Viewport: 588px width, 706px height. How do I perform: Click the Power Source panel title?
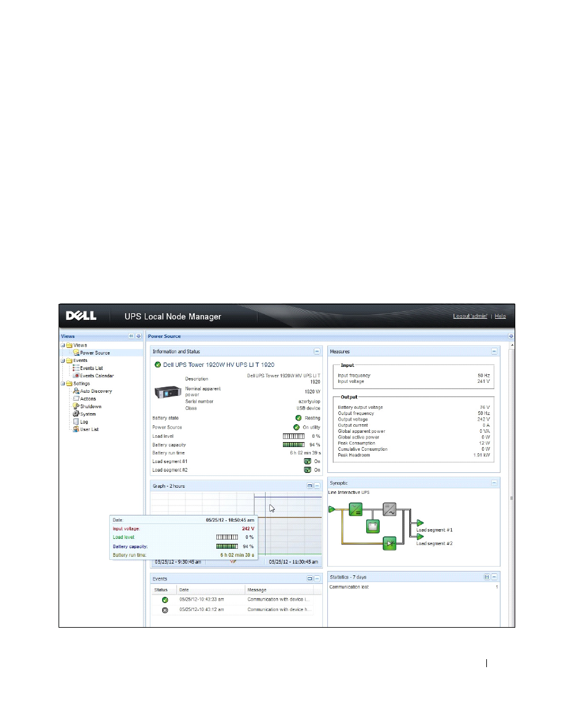pyautogui.click(x=165, y=336)
